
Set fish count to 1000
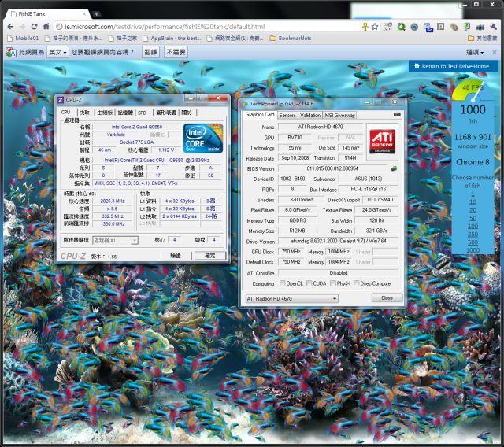point(472,250)
